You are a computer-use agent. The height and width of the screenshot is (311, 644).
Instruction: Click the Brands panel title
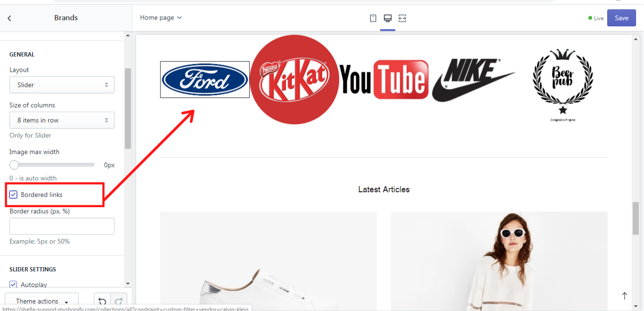pyautogui.click(x=66, y=18)
